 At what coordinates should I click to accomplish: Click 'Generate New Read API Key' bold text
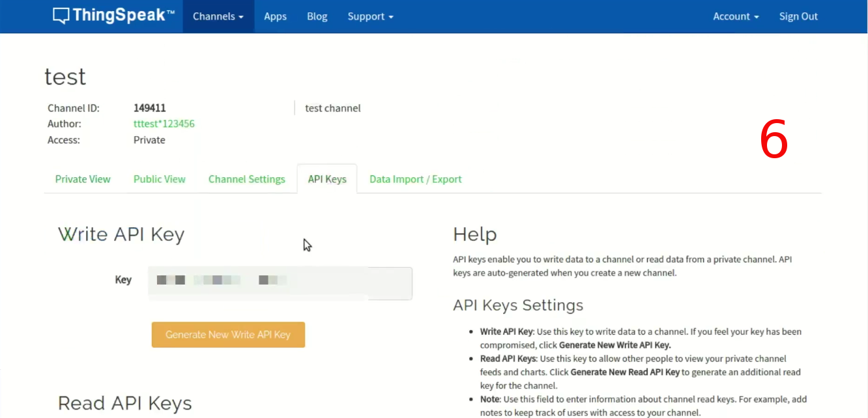(x=625, y=372)
